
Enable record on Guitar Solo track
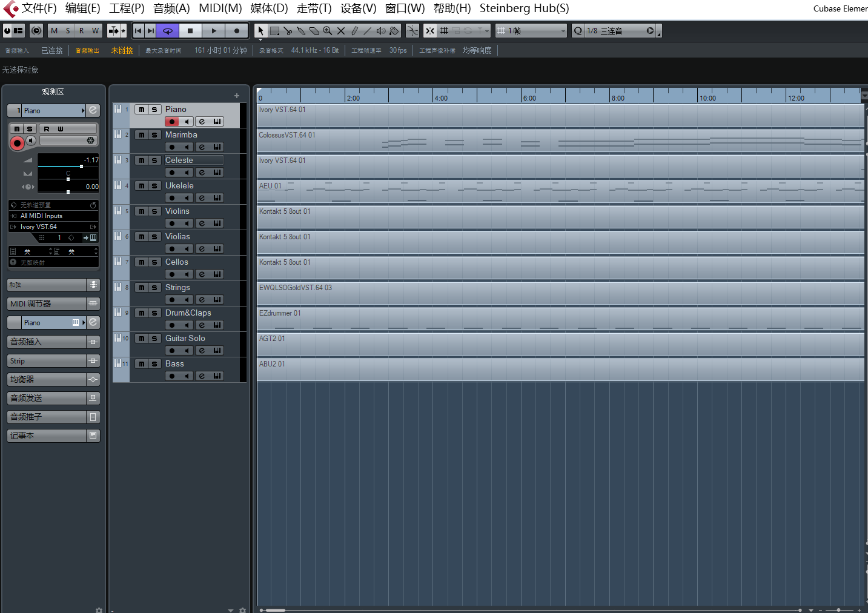pyautogui.click(x=172, y=351)
